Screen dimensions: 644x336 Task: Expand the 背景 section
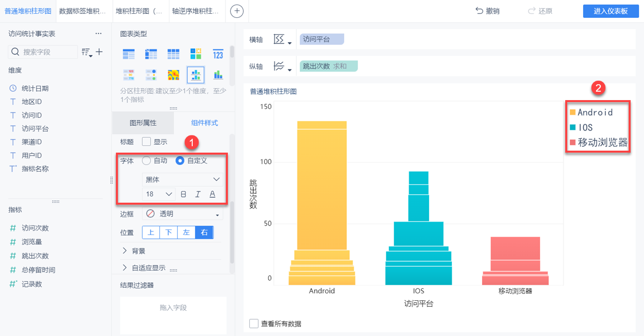[133, 251]
